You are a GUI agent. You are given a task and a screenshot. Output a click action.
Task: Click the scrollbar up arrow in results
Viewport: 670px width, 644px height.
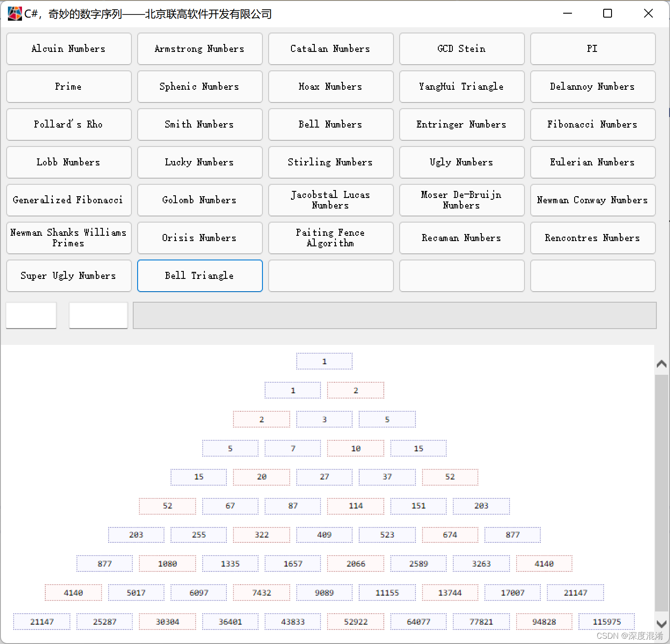pyautogui.click(x=661, y=364)
